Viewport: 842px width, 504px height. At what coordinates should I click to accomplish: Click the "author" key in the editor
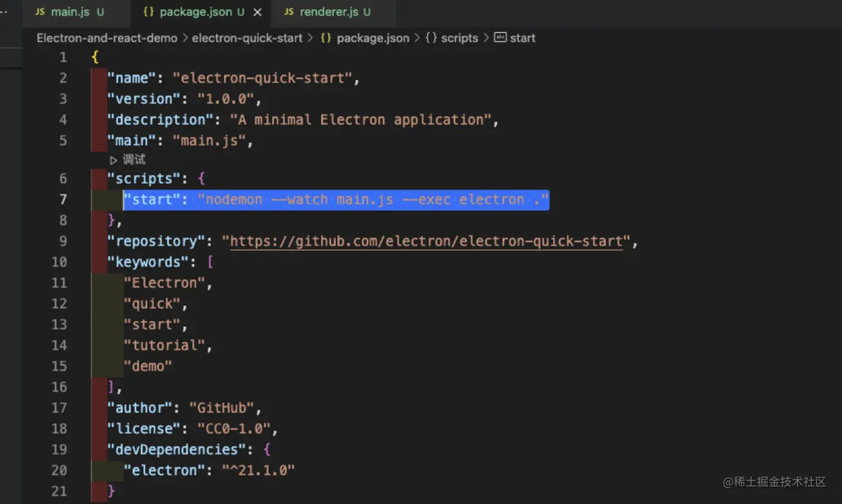pos(140,407)
